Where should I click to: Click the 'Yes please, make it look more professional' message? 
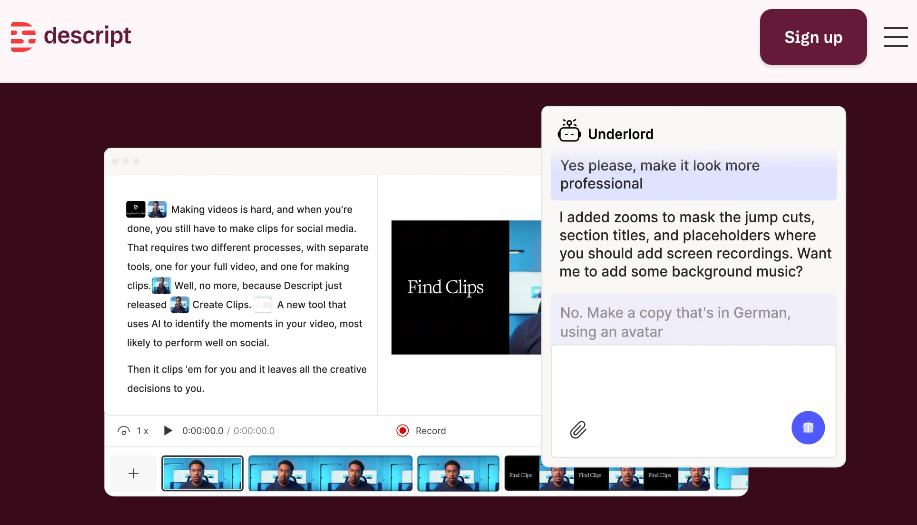(693, 175)
